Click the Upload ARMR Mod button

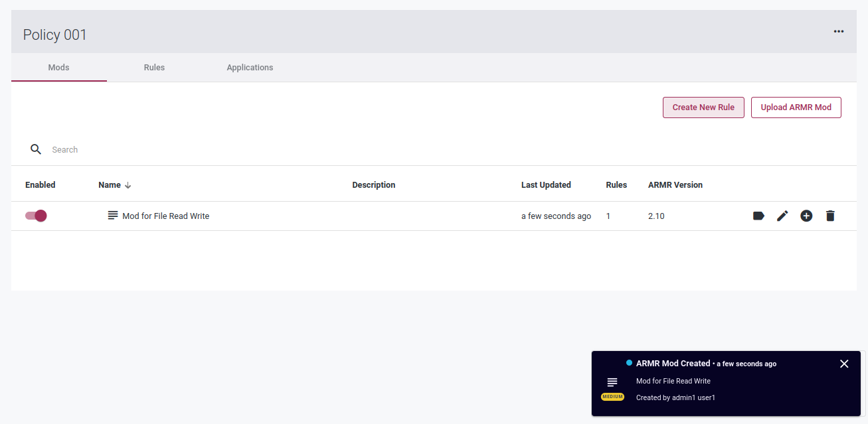tap(796, 107)
